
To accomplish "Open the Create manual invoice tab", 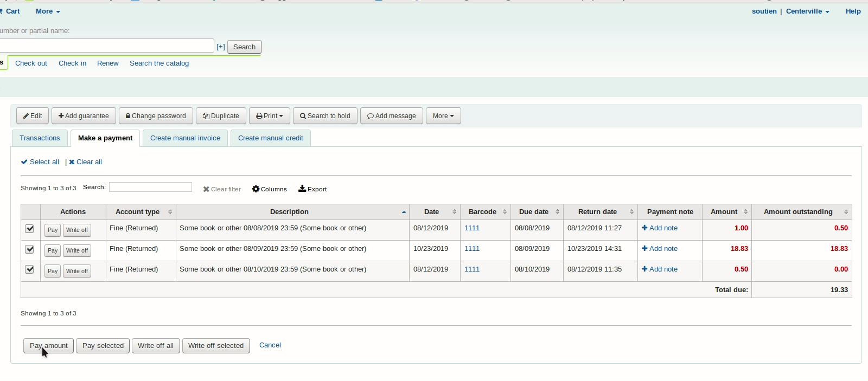I will pos(185,138).
